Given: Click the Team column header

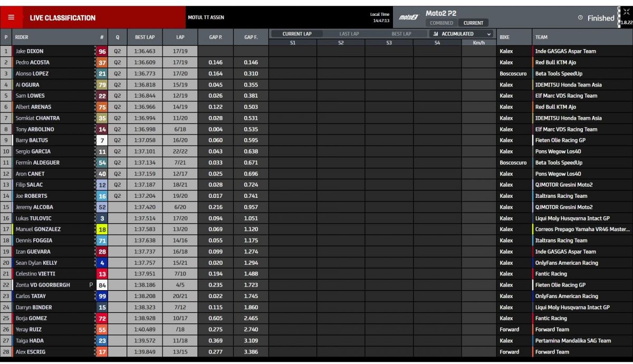Looking at the screenshot, I should click(541, 37).
